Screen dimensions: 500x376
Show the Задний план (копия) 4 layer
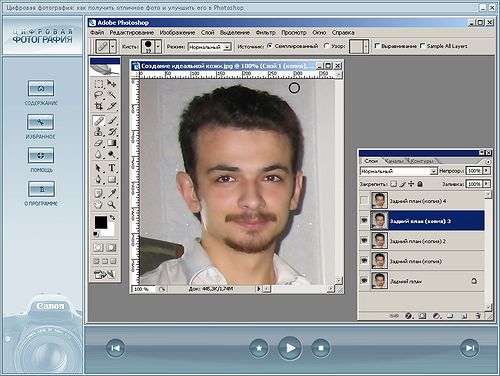364,201
